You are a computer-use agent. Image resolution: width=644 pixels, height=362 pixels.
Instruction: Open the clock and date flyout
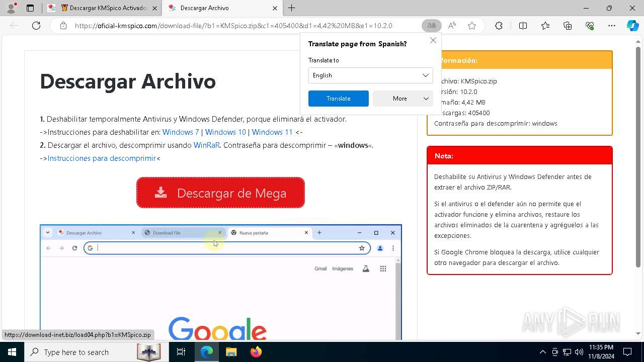click(601, 352)
